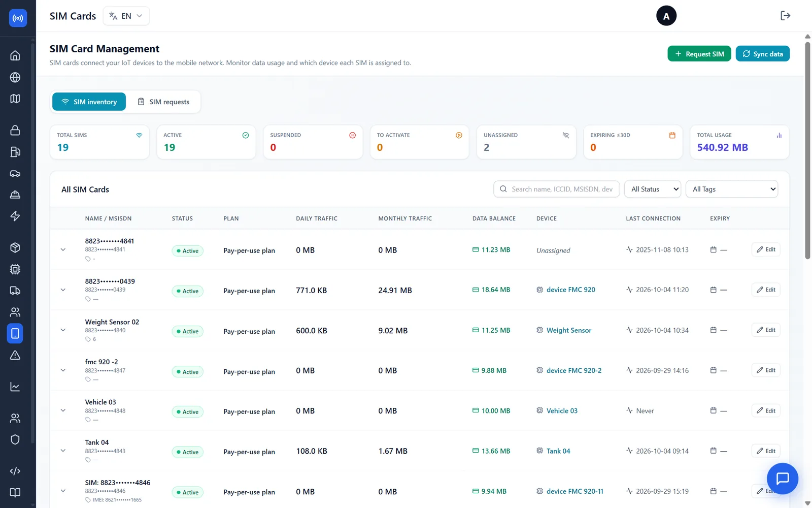Click the Request SIM button
The image size is (812, 508).
[x=699, y=54]
